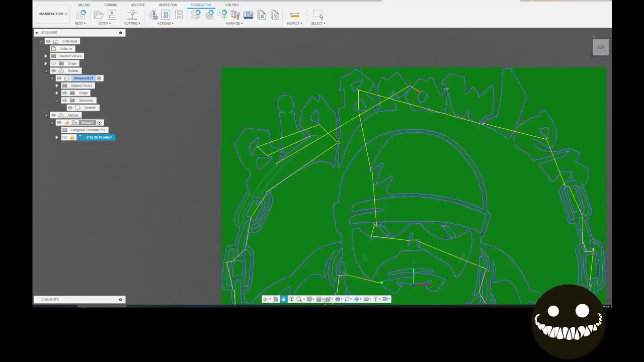Toggle visibility of Setup1

(59, 123)
